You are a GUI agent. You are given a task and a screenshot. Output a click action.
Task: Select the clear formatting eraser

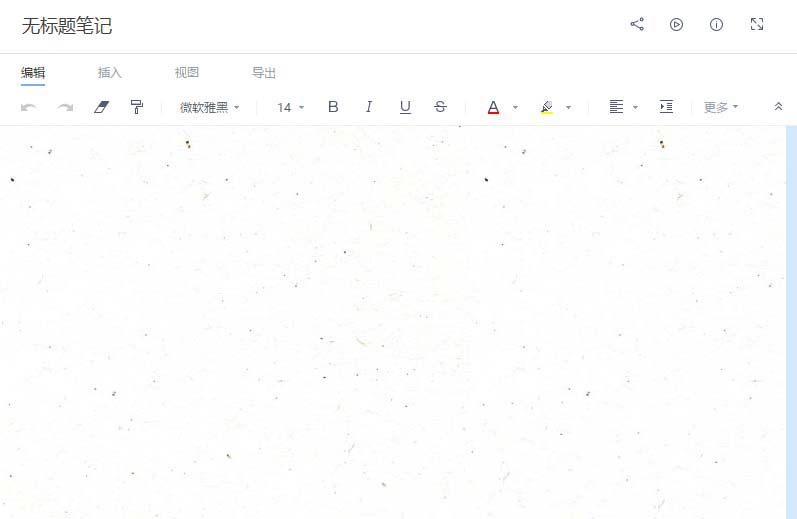[102, 107]
